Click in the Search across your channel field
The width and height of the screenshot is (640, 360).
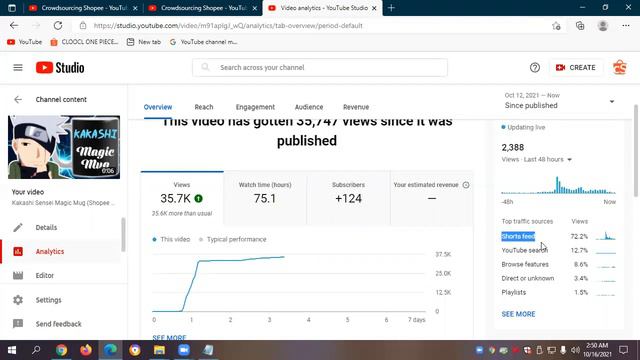[x=320, y=67]
